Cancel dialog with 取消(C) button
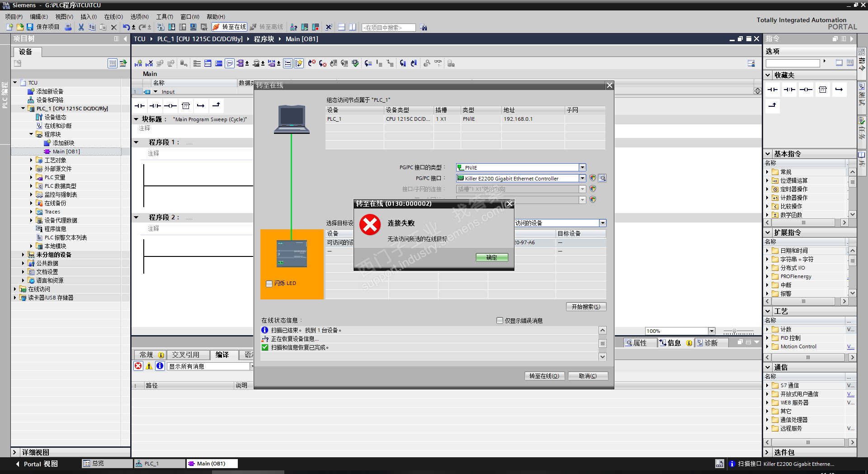The width and height of the screenshot is (868, 474). (588, 376)
